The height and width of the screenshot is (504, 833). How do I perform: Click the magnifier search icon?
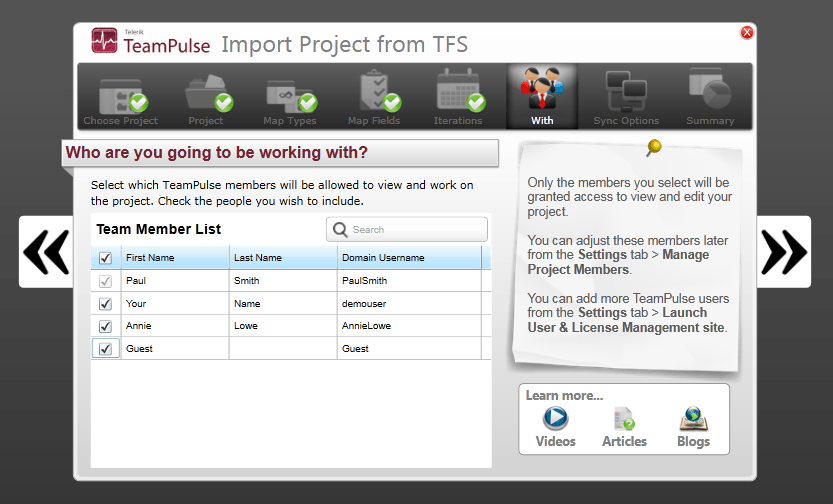pos(340,229)
